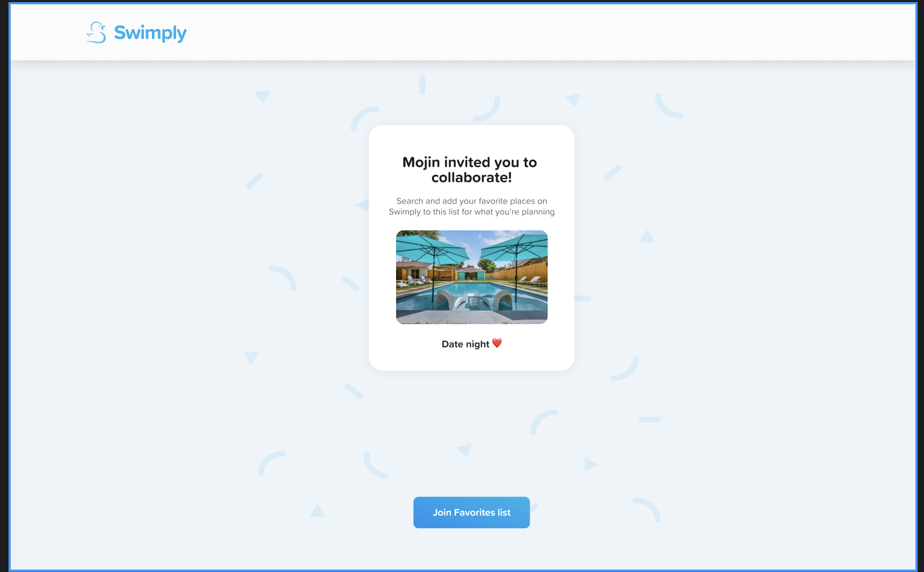This screenshot has height=572, width=924.
Task: Click the left-pointing triangle peeking from card's left edge
Action: [362, 205]
